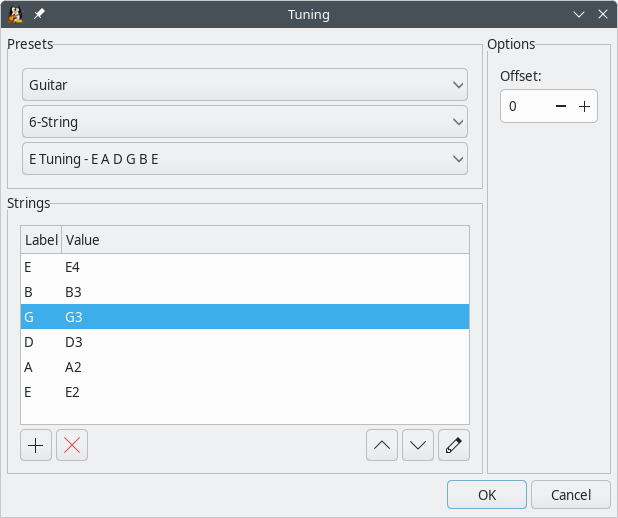Select the D3 string row
618x518 pixels.
245,342
